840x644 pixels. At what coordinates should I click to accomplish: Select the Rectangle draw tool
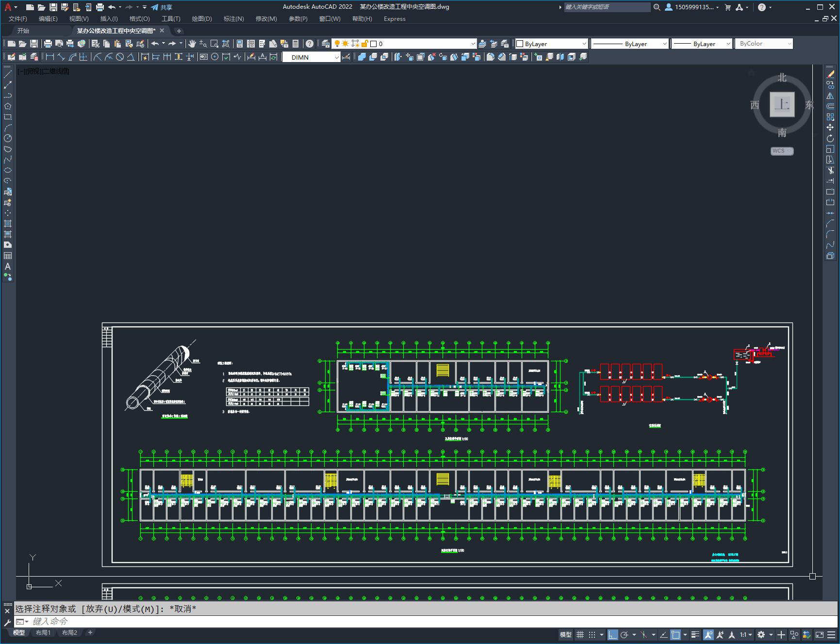(8, 117)
